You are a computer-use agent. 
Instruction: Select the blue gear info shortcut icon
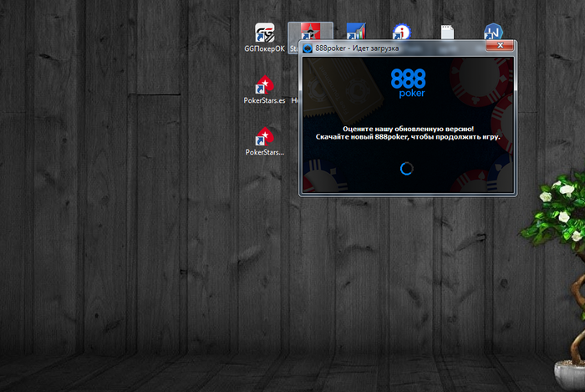tap(401, 32)
